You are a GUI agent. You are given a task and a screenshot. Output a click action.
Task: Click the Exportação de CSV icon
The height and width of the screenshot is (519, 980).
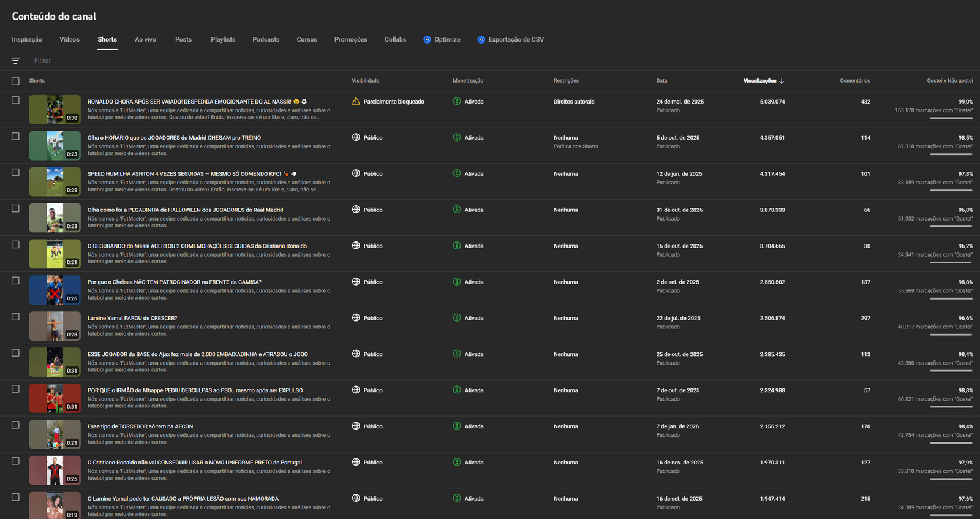click(x=481, y=40)
